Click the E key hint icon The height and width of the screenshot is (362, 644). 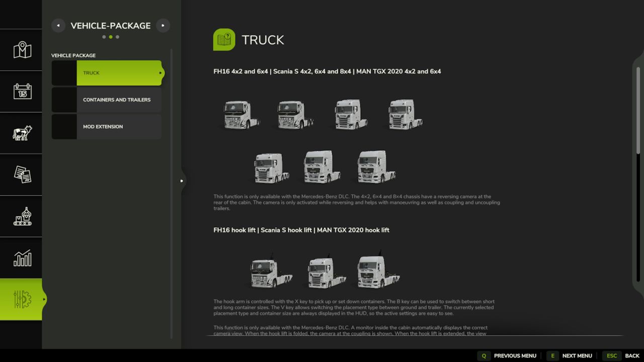click(552, 356)
